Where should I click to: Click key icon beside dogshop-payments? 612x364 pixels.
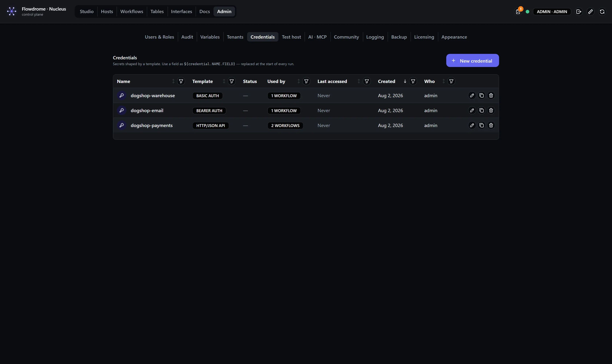click(x=121, y=125)
